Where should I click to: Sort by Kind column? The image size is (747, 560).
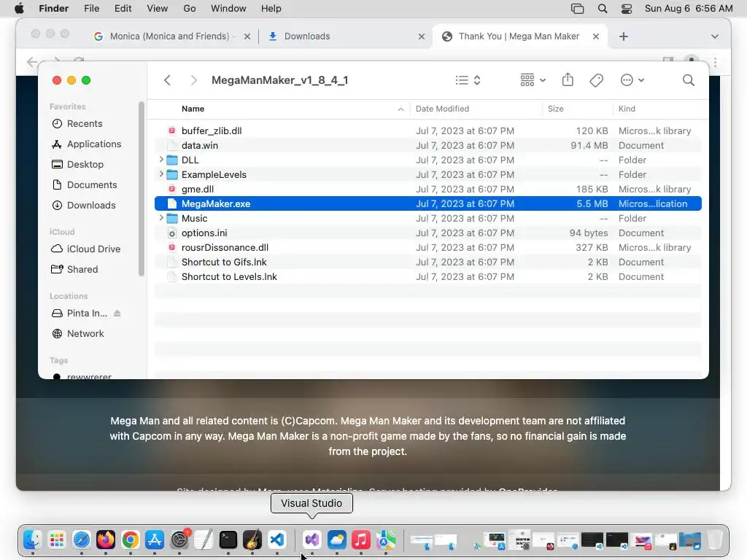(x=627, y=109)
